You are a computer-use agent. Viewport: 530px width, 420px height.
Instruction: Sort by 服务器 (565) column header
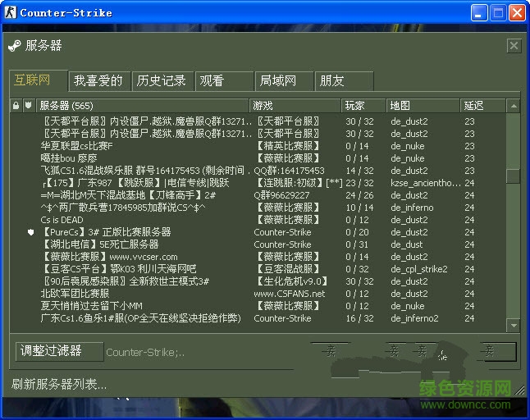[x=142, y=106]
